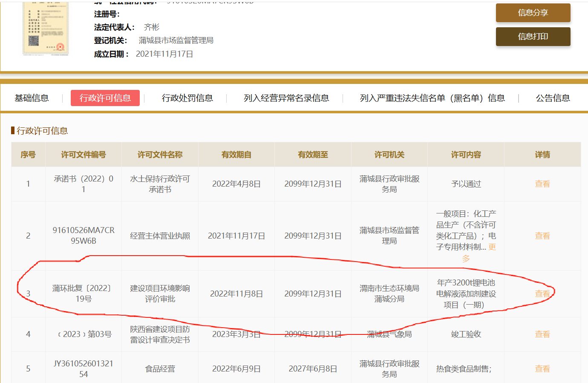Viewport: 588px width, 383px height.
Task: Click the 许可文件名称 column header
Action: [x=160, y=155]
